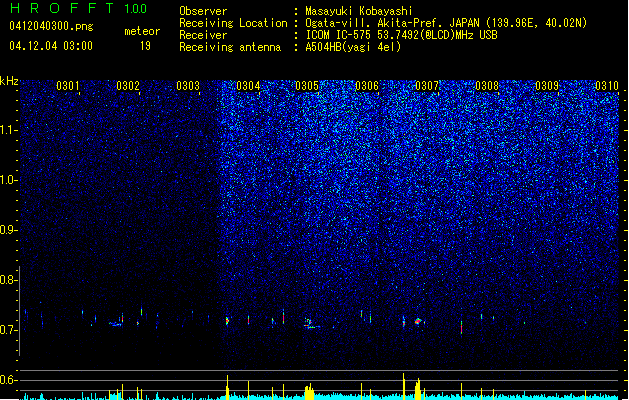The image size is (629, 400).
Task: Click time marker 0307
Action: (x=427, y=86)
